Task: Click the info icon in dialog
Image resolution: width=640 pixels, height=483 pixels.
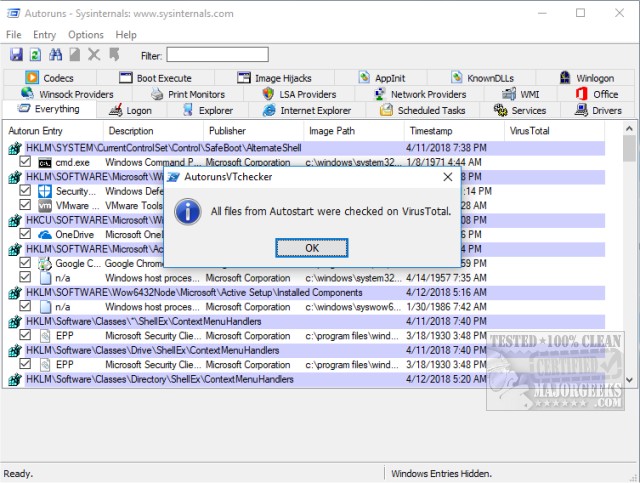Action: tap(187, 211)
